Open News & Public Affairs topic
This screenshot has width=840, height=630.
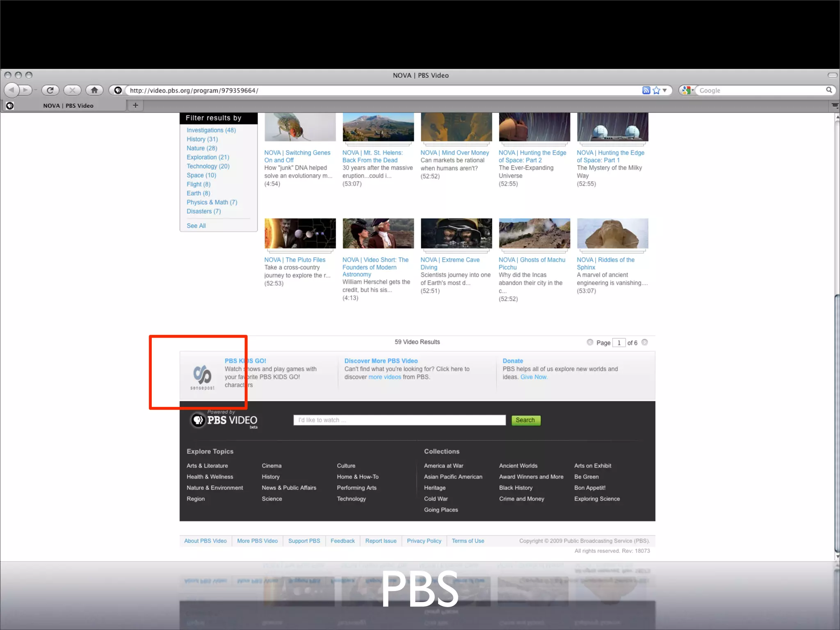coord(289,488)
